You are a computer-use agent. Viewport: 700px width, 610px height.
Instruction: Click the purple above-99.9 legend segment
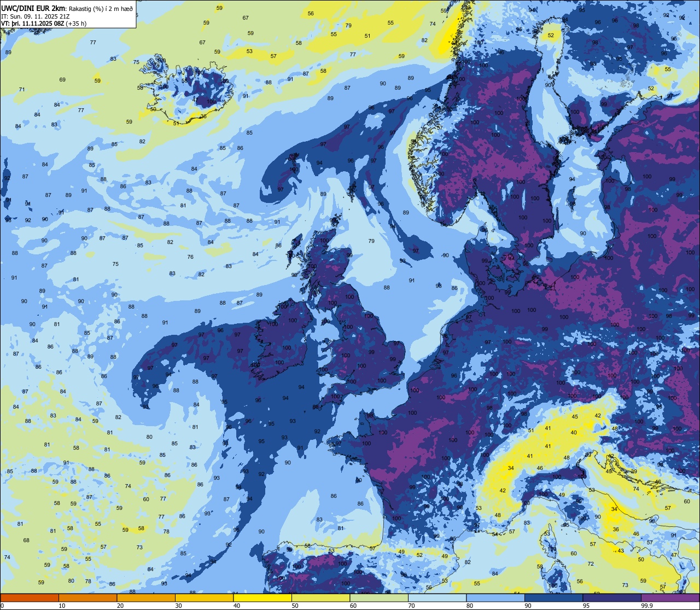coord(670,597)
